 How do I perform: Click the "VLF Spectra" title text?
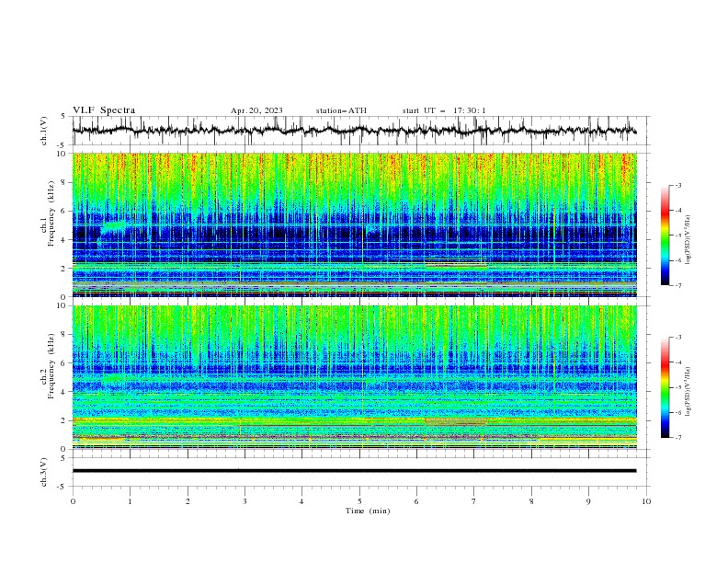point(104,110)
